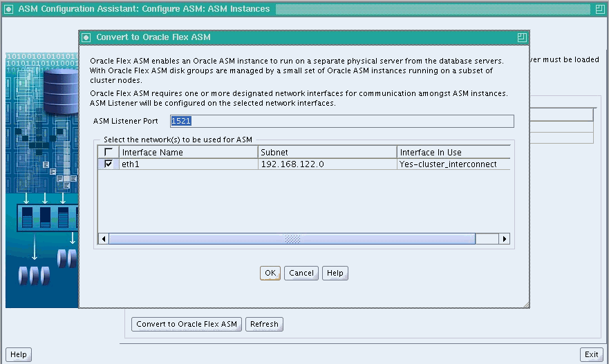Click the left arrow of the horizontal scrollbar

pyautogui.click(x=103, y=239)
